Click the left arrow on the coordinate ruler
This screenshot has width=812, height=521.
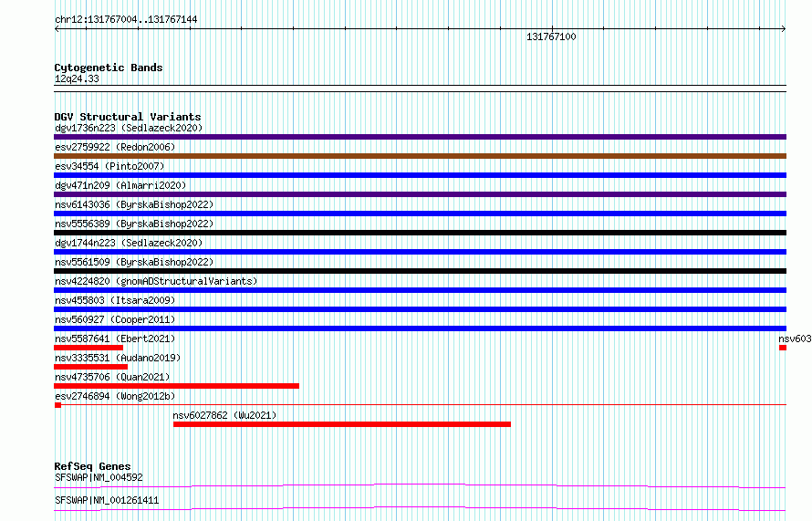(x=57, y=29)
